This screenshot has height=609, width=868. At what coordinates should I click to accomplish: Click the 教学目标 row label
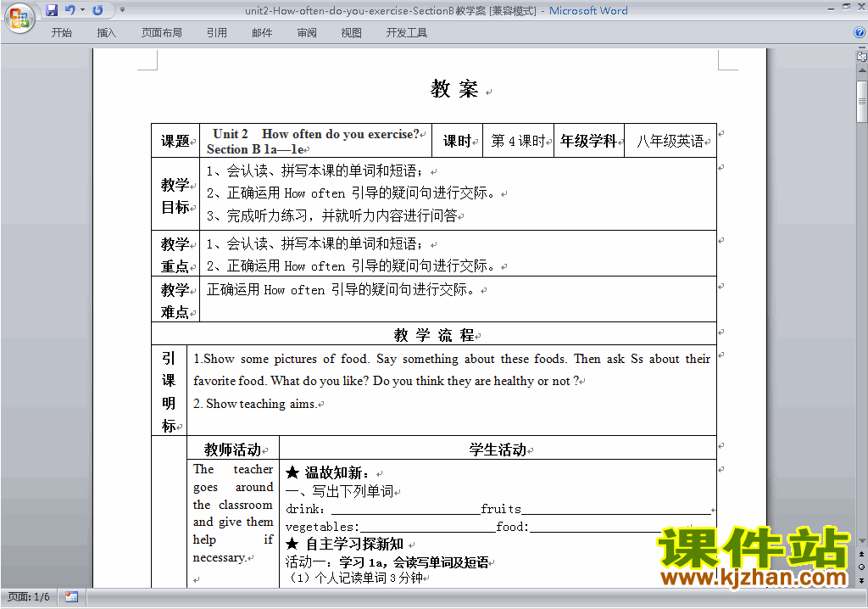coord(175,196)
